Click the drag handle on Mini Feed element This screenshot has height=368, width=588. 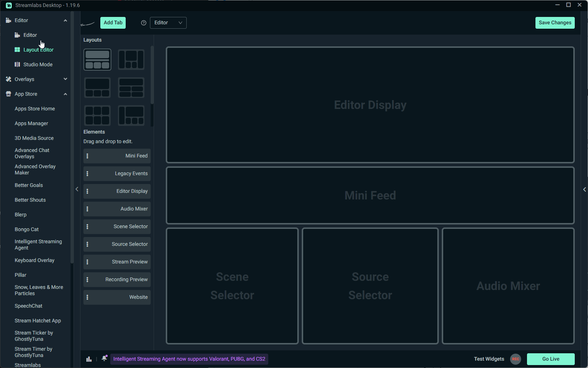[87, 156]
